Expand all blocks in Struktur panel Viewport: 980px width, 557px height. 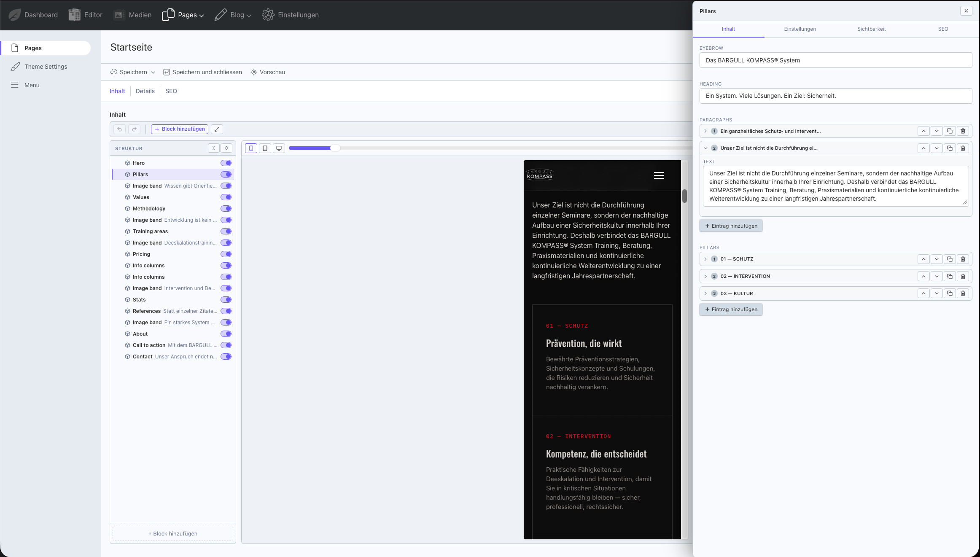(x=226, y=148)
